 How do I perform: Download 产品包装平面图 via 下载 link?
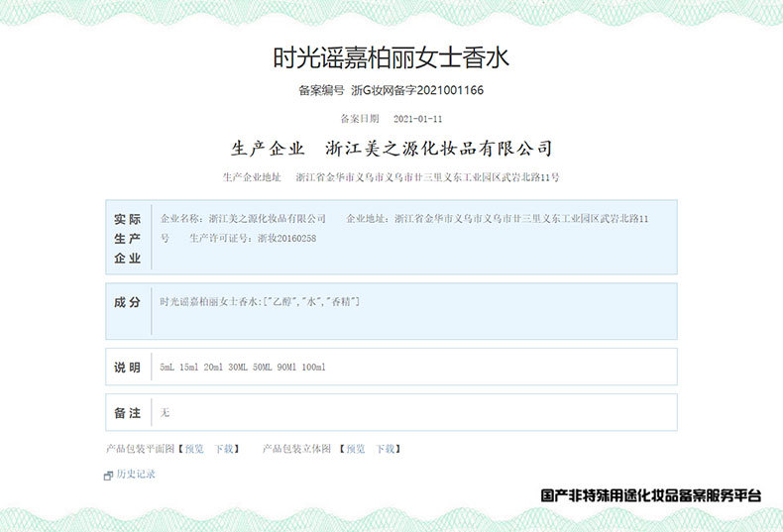coord(224,449)
